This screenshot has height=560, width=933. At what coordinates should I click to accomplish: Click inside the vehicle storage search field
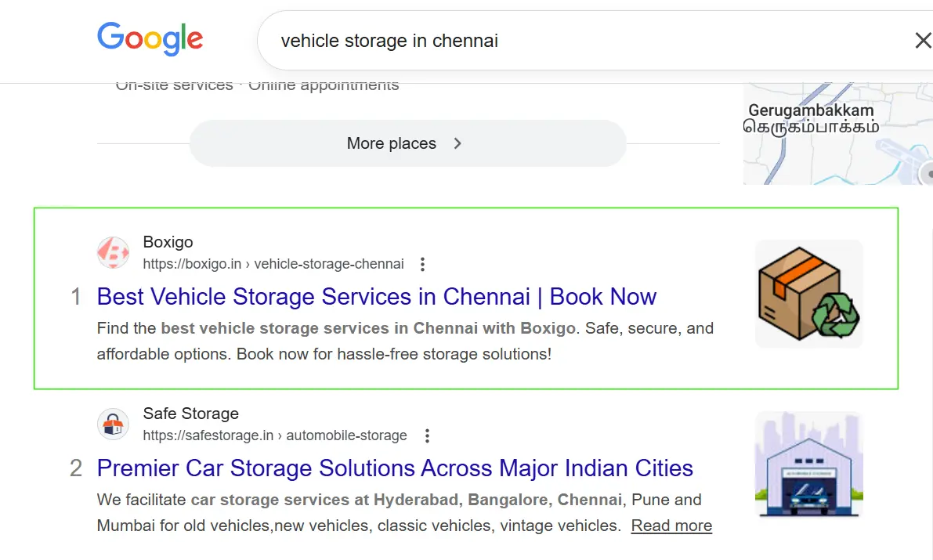[x=548, y=41]
